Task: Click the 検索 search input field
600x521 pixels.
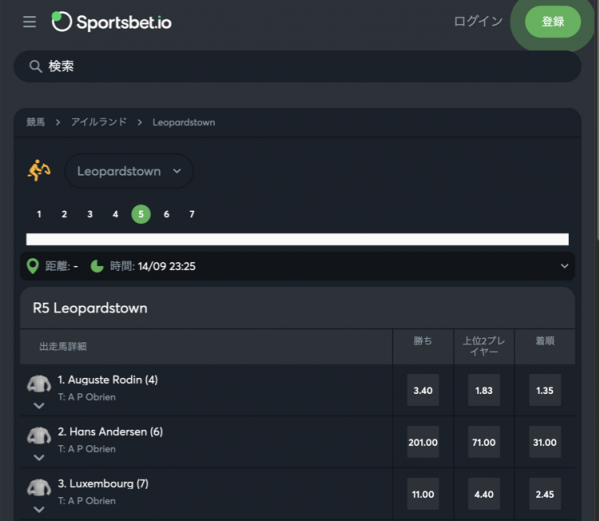Action: (x=298, y=67)
